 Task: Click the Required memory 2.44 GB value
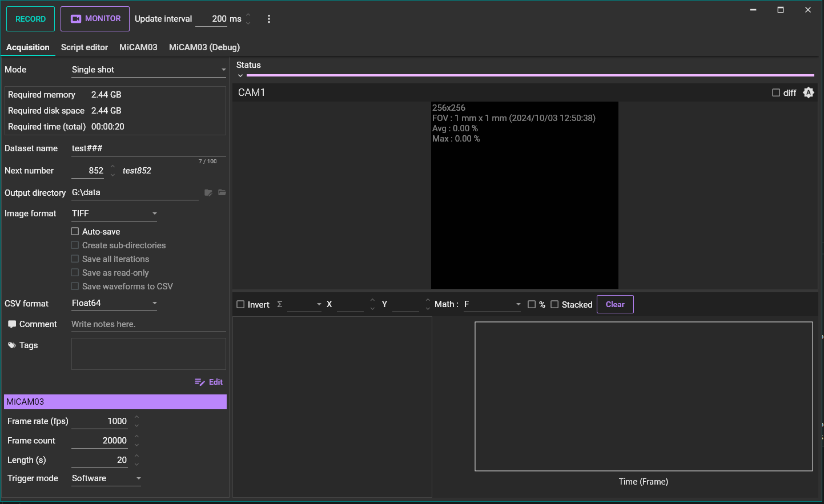pos(106,95)
